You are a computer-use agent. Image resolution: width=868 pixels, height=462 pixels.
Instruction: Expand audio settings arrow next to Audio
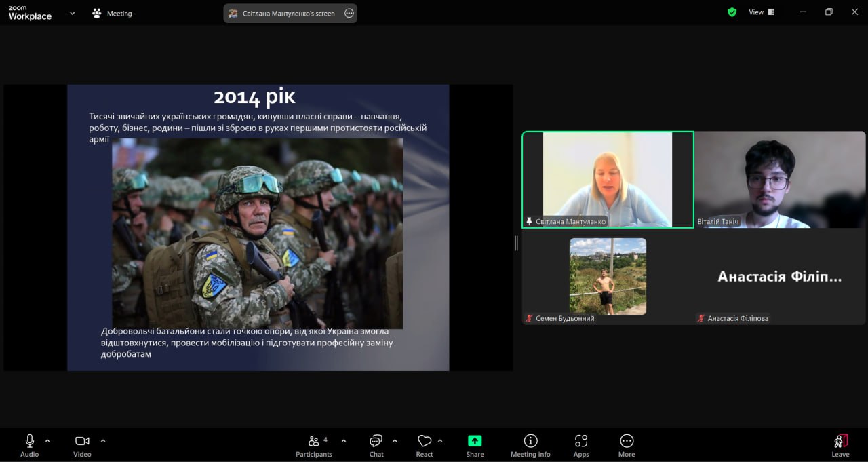pyautogui.click(x=47, y=440)
